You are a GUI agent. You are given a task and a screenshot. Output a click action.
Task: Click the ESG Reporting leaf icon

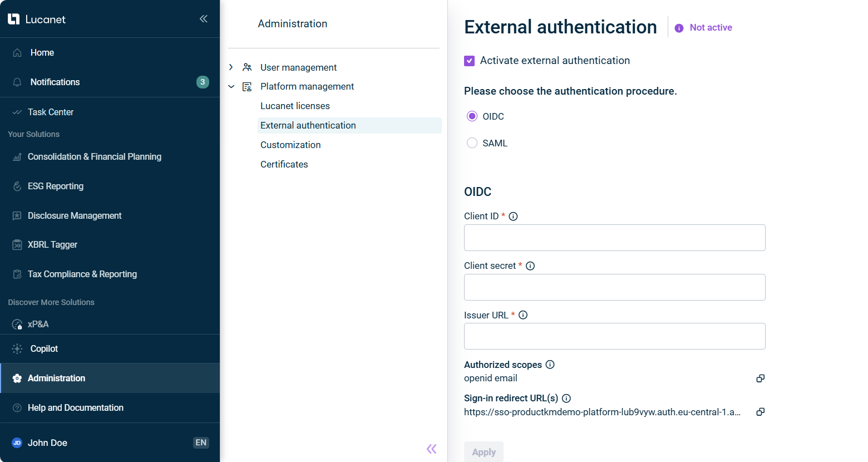tap(17, 186)
